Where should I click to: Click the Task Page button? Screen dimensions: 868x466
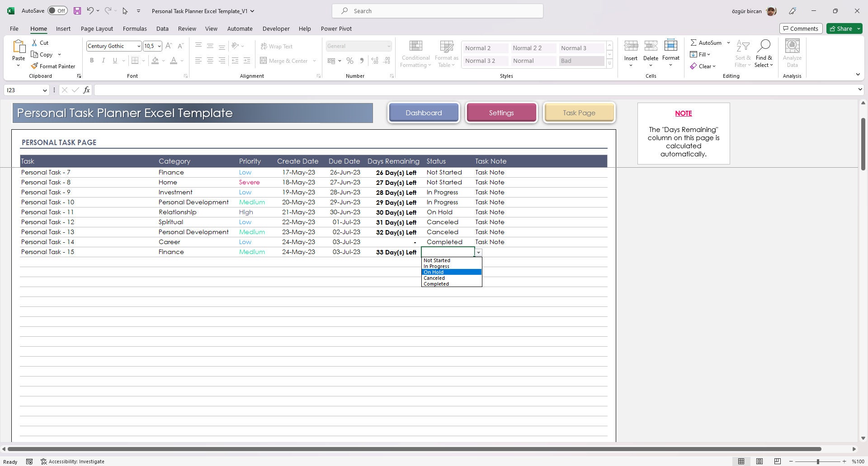click(579, 113)
